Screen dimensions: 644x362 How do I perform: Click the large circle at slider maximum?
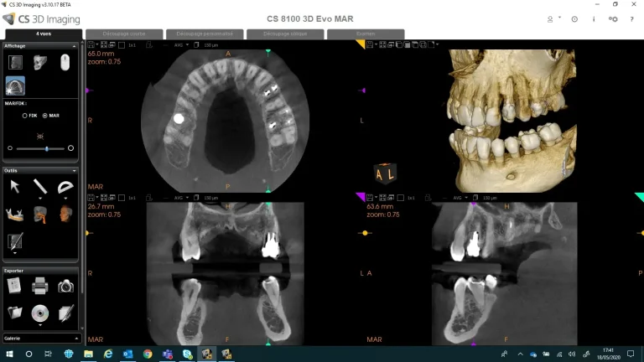[70, 147]
